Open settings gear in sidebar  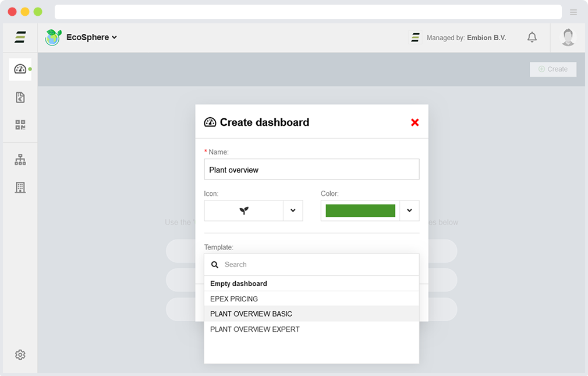(20, 354)
